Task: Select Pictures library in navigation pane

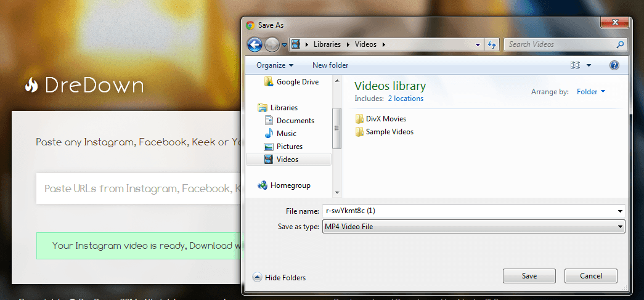Action: pos(284,147)
